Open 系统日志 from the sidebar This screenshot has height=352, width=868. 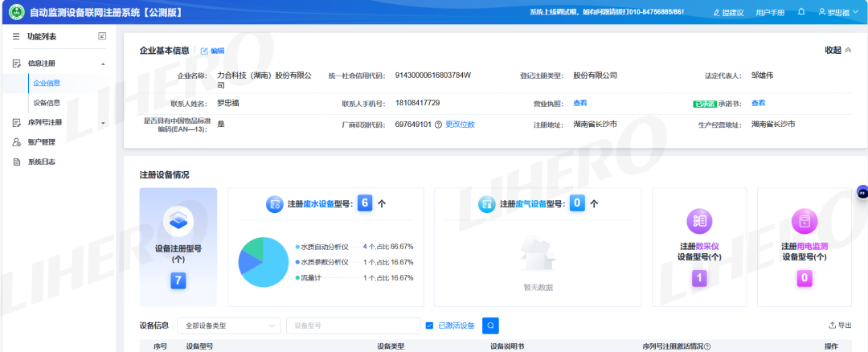(x=42, y=162)
